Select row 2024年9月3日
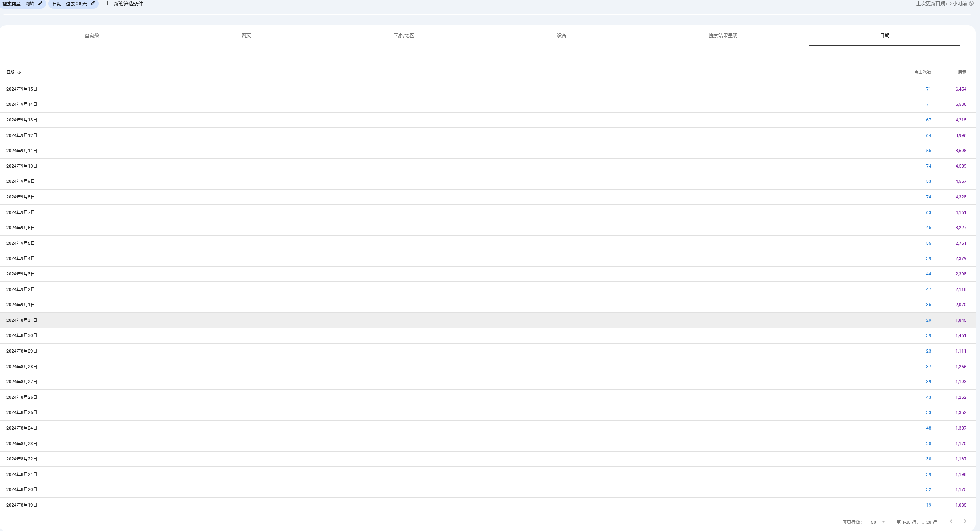The image size is (980, 531). coord(488,274)
